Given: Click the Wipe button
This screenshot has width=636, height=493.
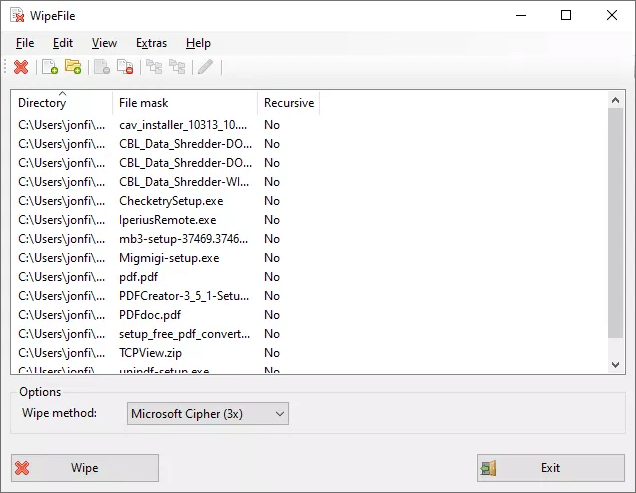Looking at the screenshot, I should [85, 468].
